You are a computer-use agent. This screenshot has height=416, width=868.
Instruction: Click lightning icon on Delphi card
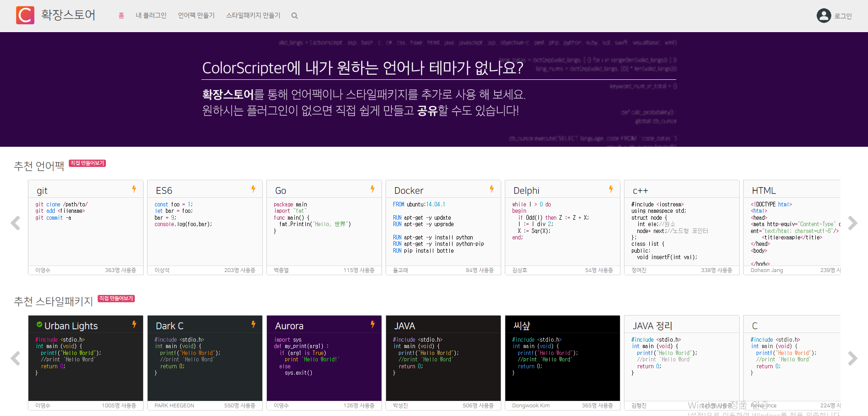pos(611,189)
